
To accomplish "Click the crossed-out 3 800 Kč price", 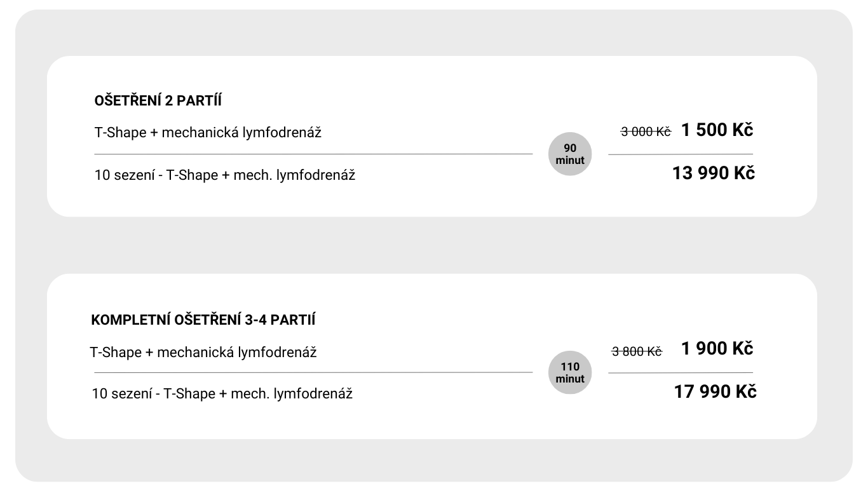I will point(636,351).
